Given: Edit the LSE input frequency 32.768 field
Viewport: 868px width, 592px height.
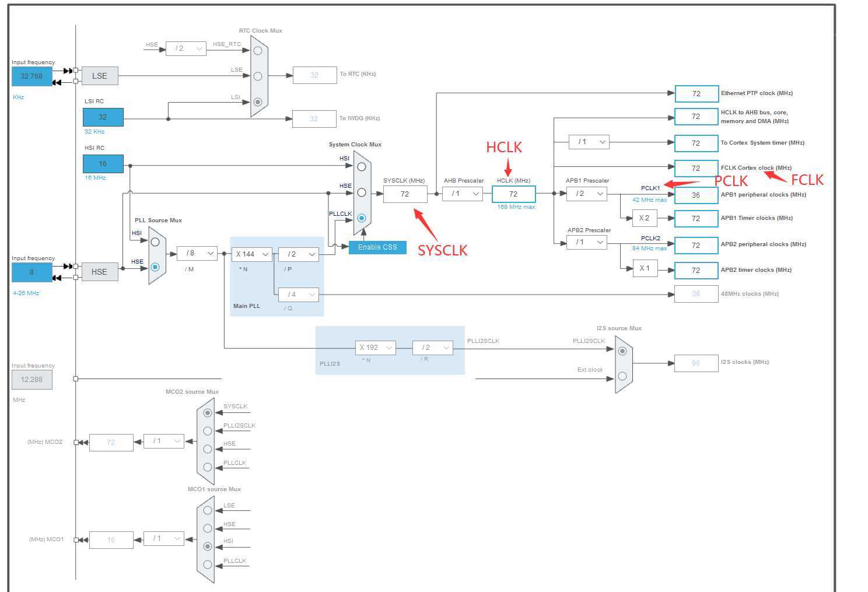Looking at the screenshot, I should (32, 76).
